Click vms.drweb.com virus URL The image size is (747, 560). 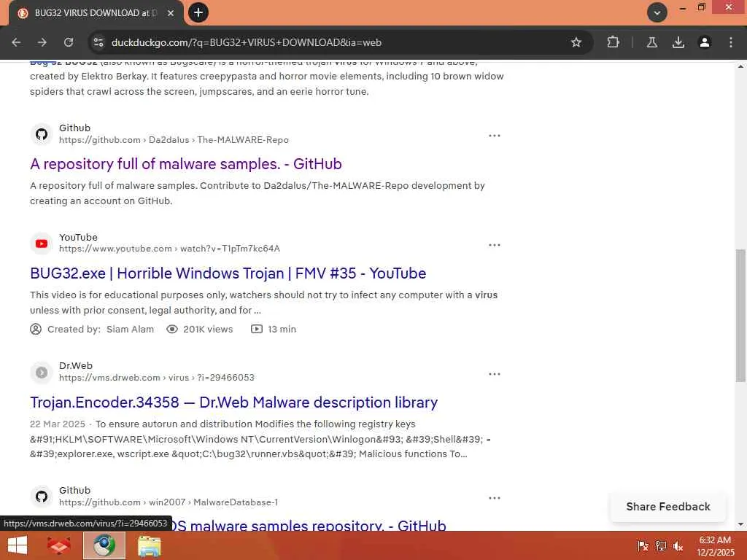(x=157, y=378)
